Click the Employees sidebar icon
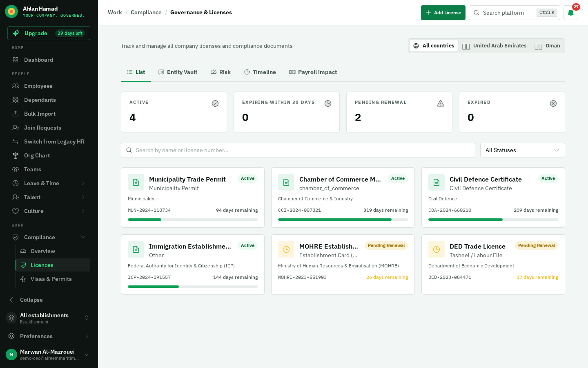The height and width of the screenshot is (368, 588). pos(16,86)
